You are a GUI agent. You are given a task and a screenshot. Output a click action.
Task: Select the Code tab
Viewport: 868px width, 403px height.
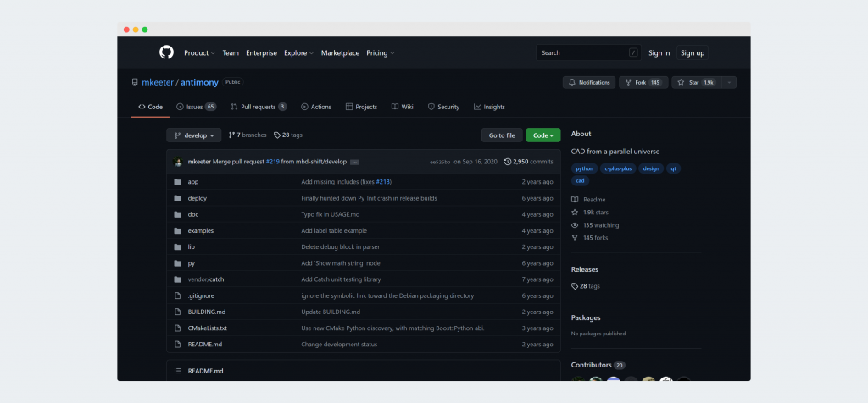(151, 107)
